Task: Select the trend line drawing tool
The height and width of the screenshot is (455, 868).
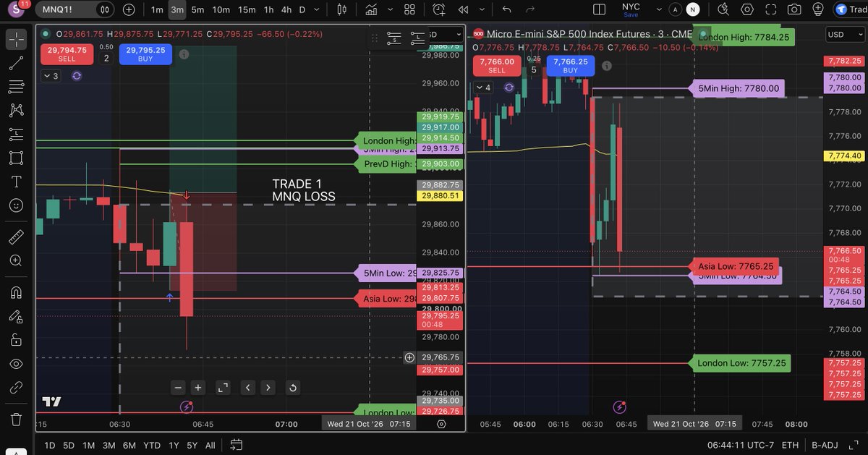Action: tap(16, 63)
